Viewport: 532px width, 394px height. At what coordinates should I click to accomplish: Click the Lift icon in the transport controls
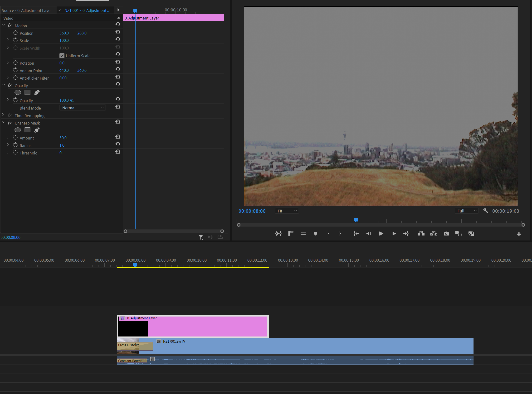421,234
